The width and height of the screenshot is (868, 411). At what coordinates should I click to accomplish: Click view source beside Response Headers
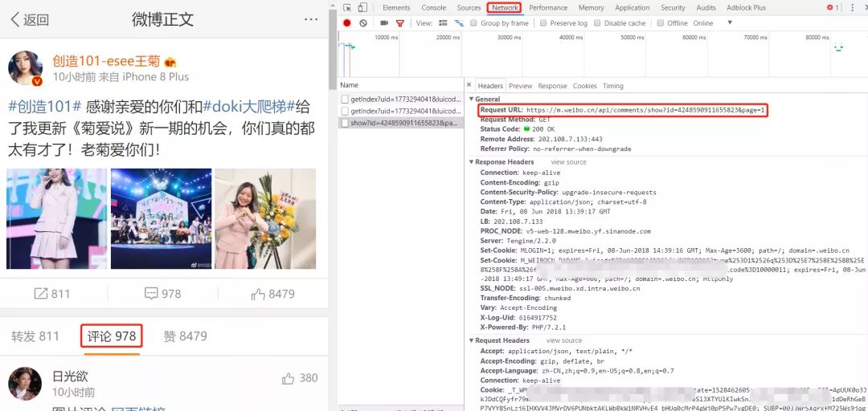pos(568,162)
